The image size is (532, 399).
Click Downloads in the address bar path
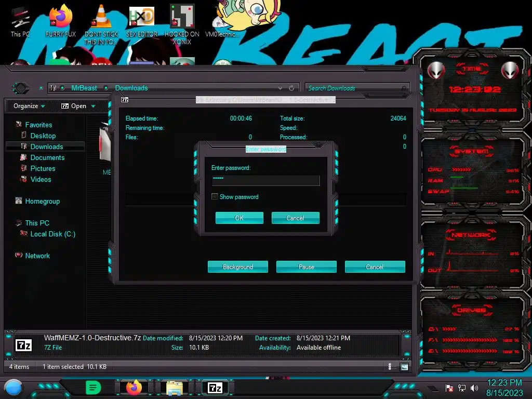click(x=131, y=88)
